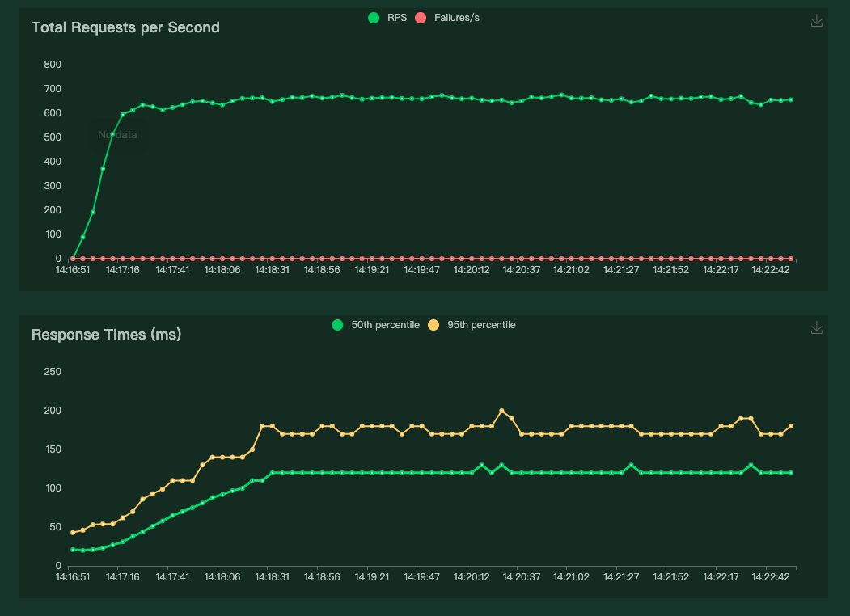Click the yellow 95th percentile legend circle
The image size is (850, 616).
(x=433, y=325)
